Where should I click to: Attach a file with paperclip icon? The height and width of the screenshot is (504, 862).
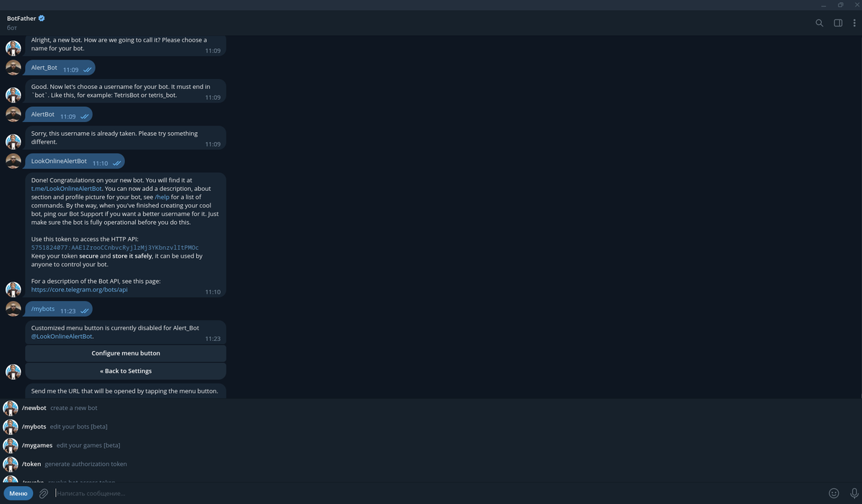point(43,493)
